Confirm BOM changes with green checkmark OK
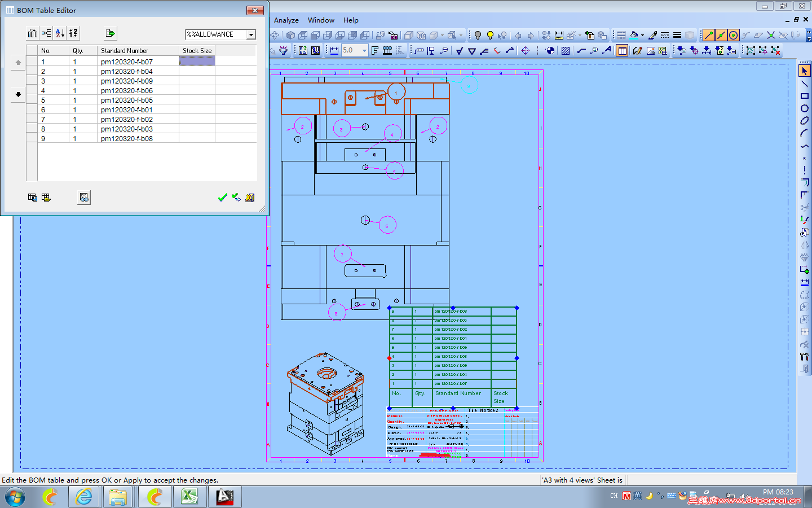The image size is (812, 508). [222, 198]
